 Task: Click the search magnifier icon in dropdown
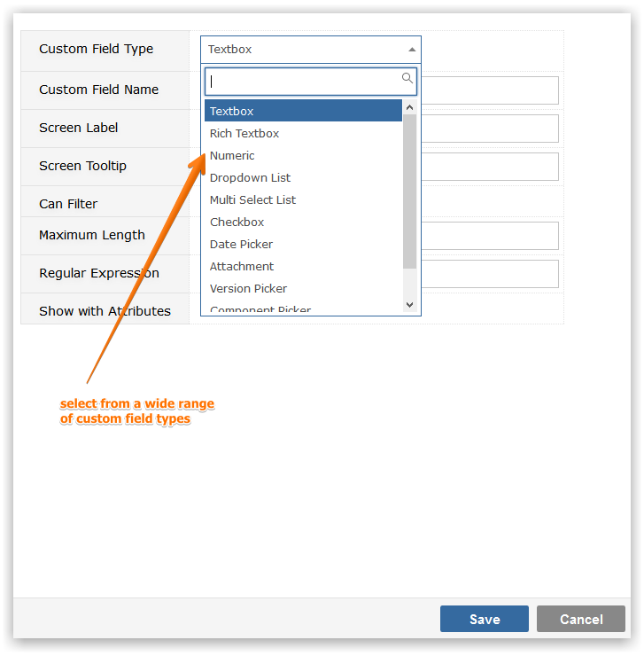click(x=407, y=78)
